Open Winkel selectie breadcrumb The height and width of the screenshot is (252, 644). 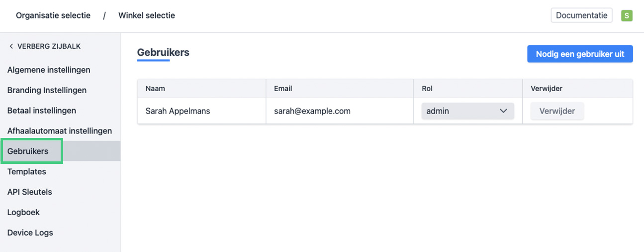pos(147,15)
